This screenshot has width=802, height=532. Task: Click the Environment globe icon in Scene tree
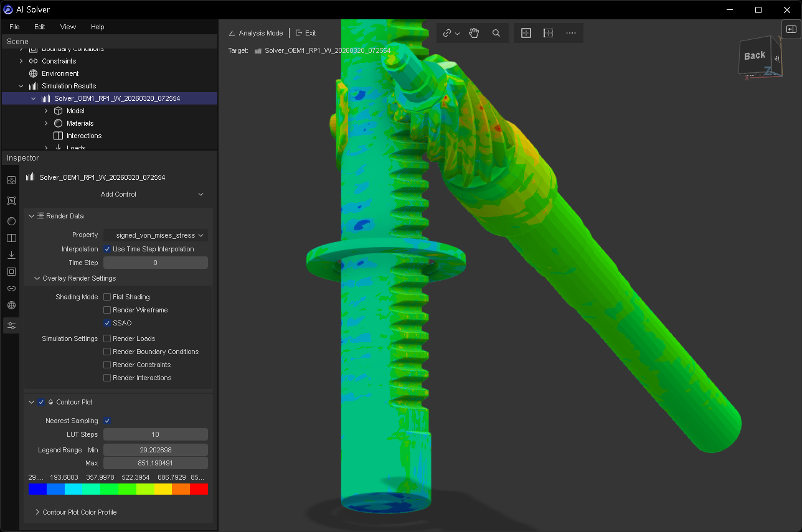coord(34,73)
